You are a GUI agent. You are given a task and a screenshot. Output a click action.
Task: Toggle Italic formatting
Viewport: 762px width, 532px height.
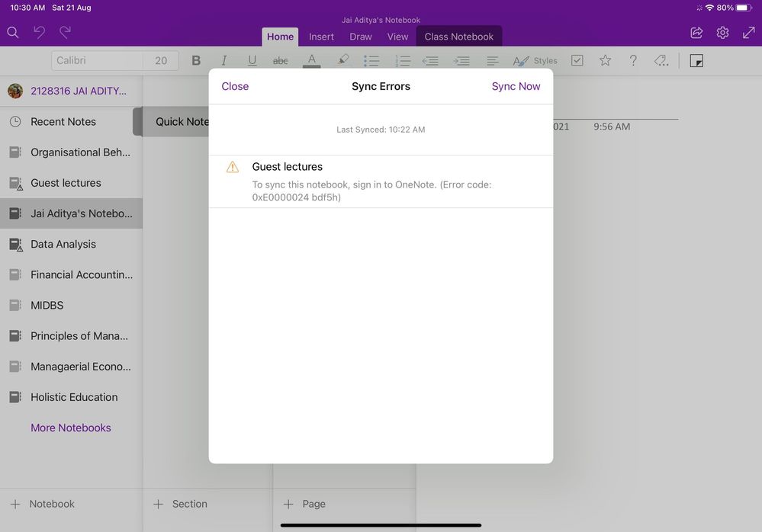224,61
